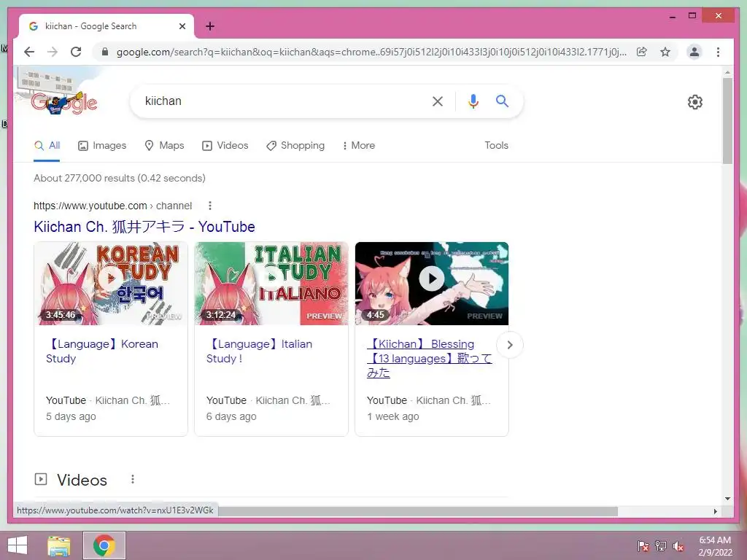Expand the More search categories menu
Screen dimensions: 747x560
[359, 145]
